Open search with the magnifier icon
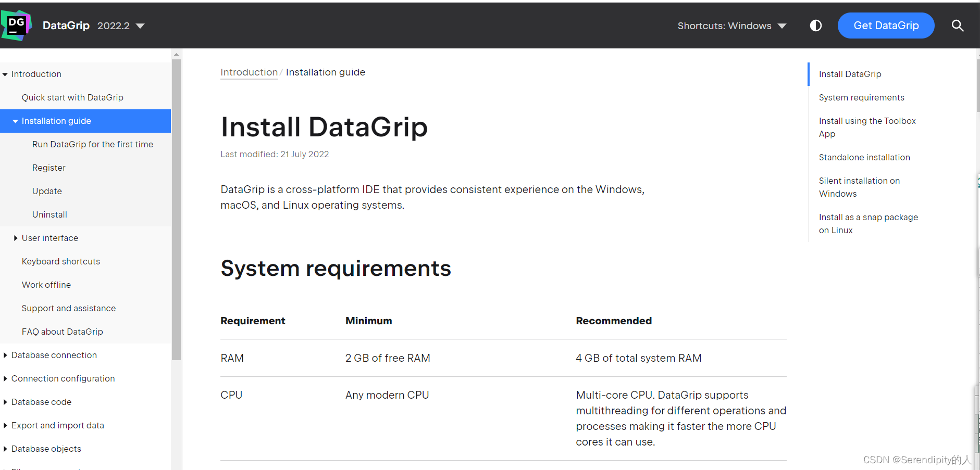 point(958,26)
